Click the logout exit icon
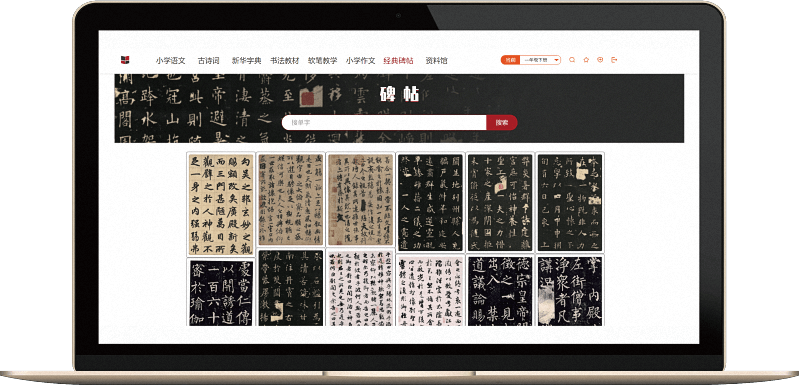Screen dimensions: 800x385 (614, 60)
